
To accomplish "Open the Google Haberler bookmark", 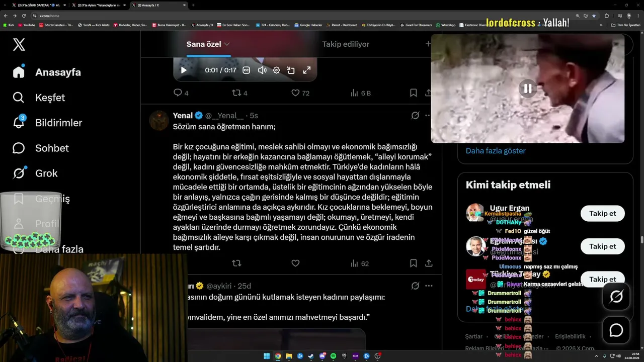I will pos(308,25).
